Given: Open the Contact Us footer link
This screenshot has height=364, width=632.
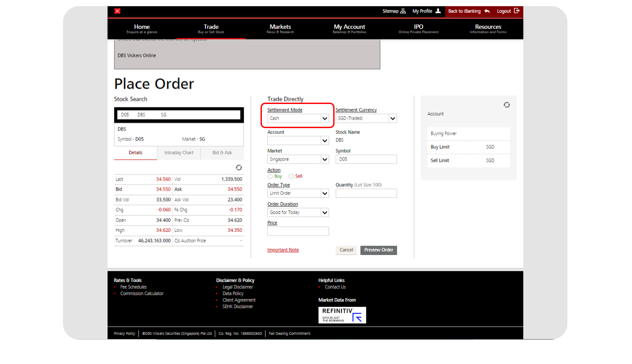Looking at the screenshot, I should pos(335,287).
